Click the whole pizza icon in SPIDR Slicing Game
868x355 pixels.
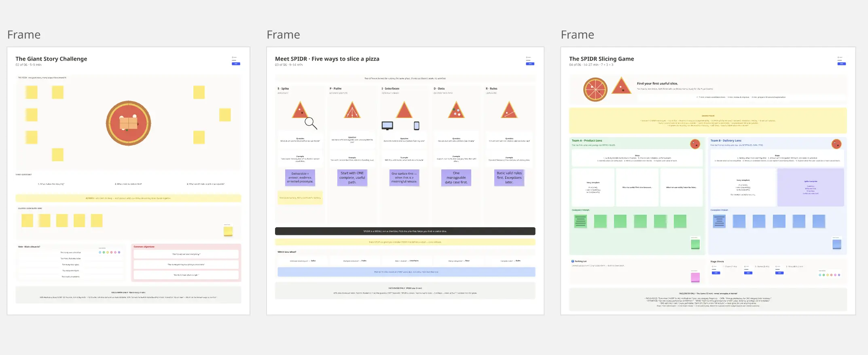[x=595, y=89]
